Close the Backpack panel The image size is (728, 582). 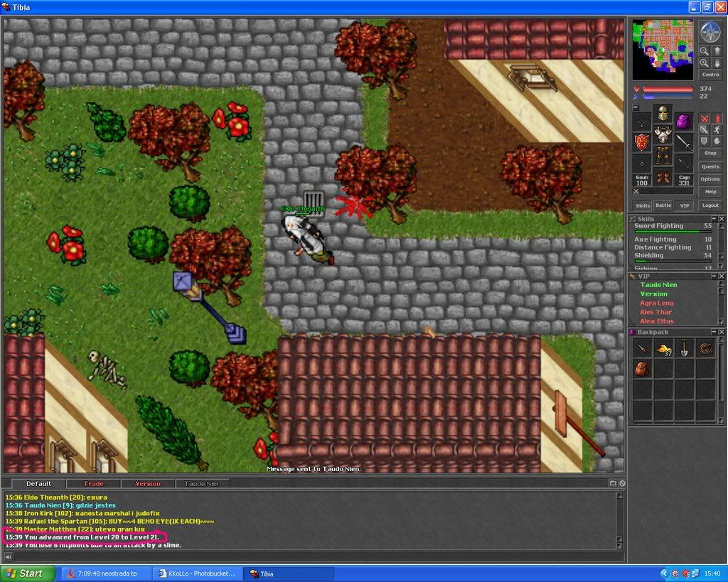click(x=722, y=333)
